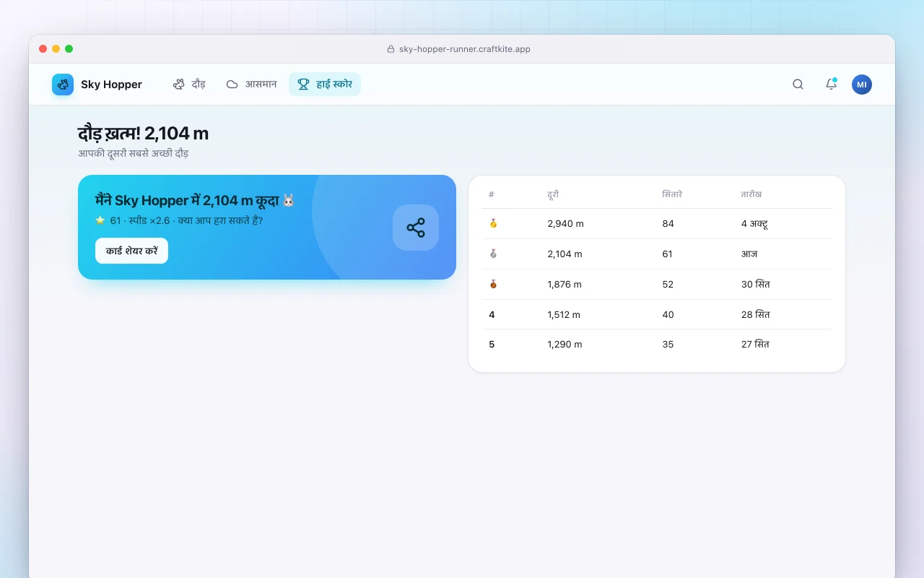Click the कार्ड शेयर करें button

tap(131, 251)
